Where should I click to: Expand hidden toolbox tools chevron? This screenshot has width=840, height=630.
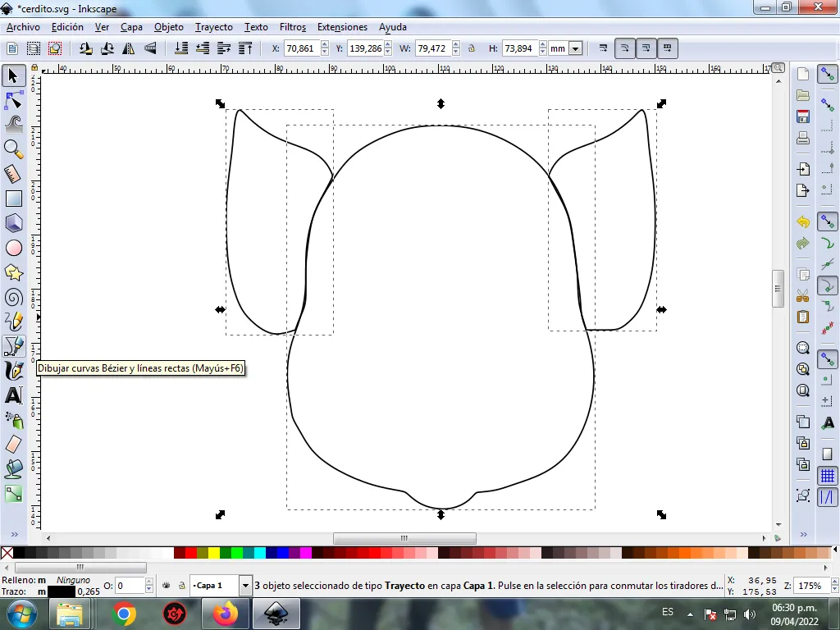tap(15, 534)
